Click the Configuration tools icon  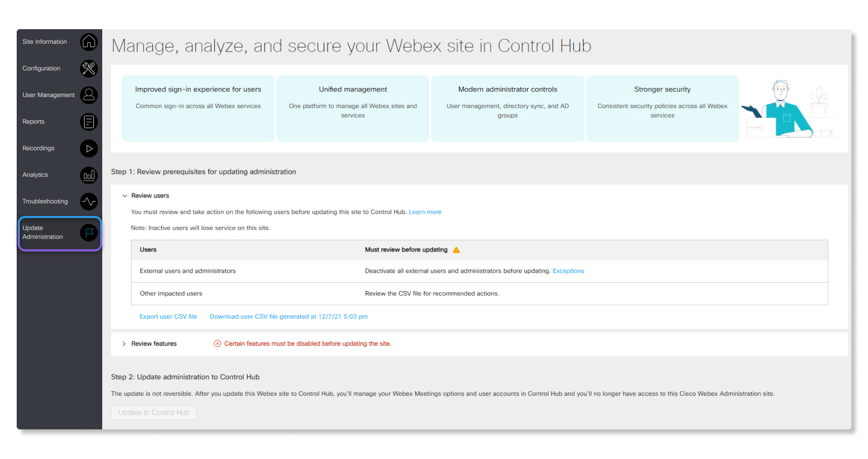pyautogui.click(x=89, y=68)
